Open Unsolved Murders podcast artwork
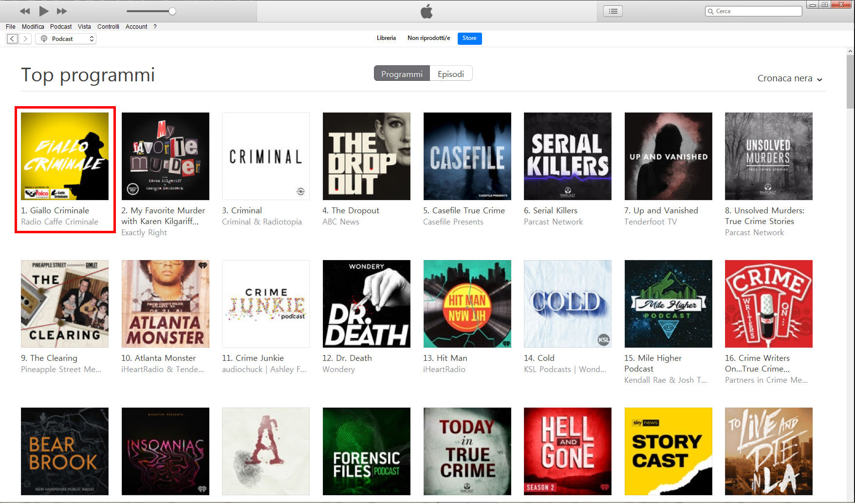This screenshot has width=855, height=504. (769, 156)
